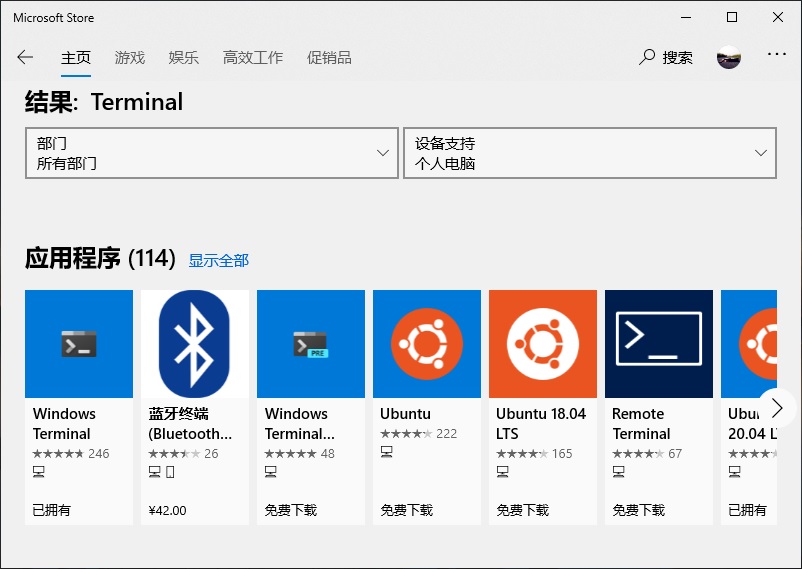Click 免费下载 under Remote Terminal
The image size is (802, 569).
click(x=639, y=510)
